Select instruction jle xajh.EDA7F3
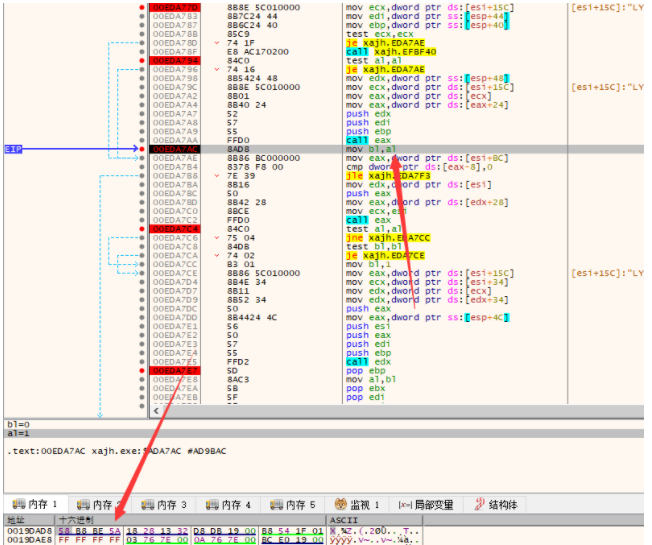This screenshot has height=545, width=652. click(x=388, y=176)
